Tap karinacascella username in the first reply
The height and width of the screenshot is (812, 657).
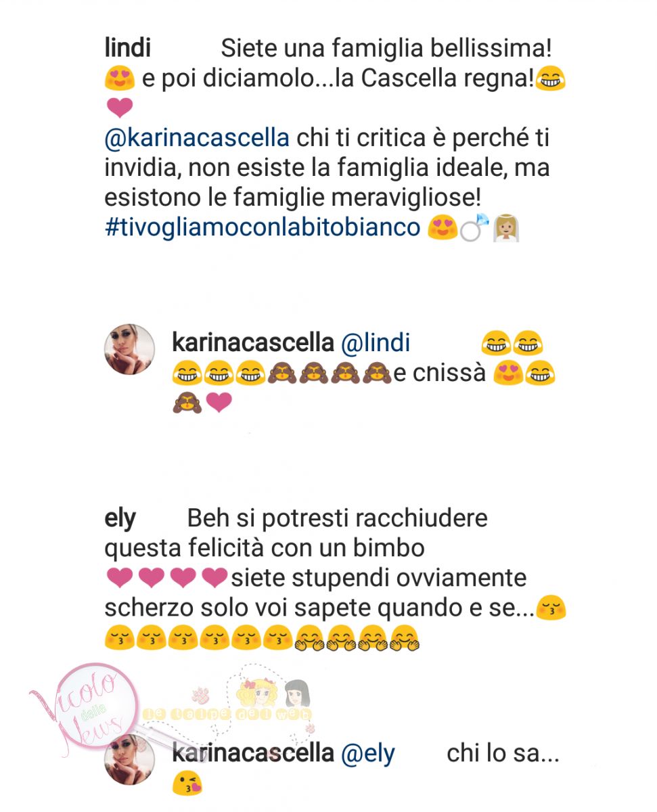pos(253,343)
